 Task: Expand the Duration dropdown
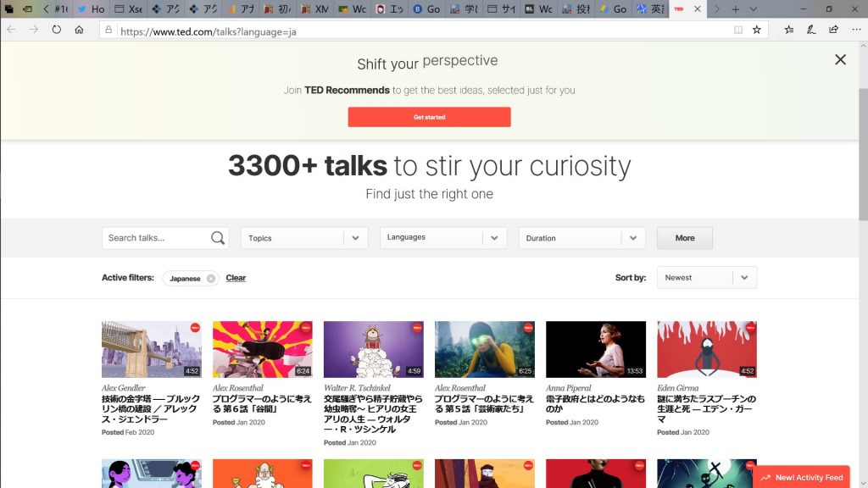[x=581, y=238]
